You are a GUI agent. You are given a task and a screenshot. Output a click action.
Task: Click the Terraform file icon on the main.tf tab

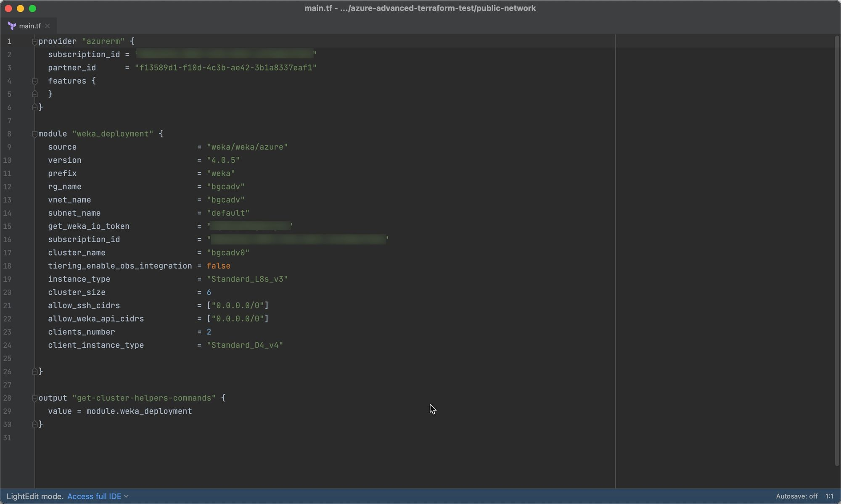12,26
